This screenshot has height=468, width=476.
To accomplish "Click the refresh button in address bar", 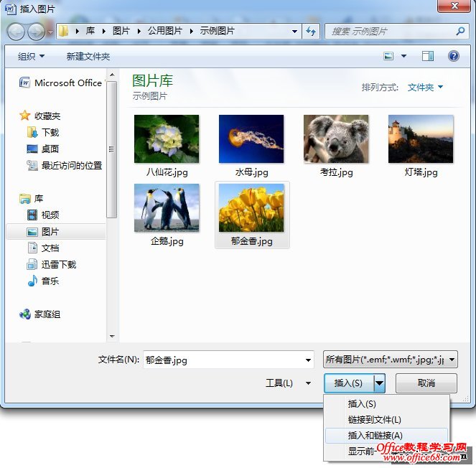I will click(311, 32).
